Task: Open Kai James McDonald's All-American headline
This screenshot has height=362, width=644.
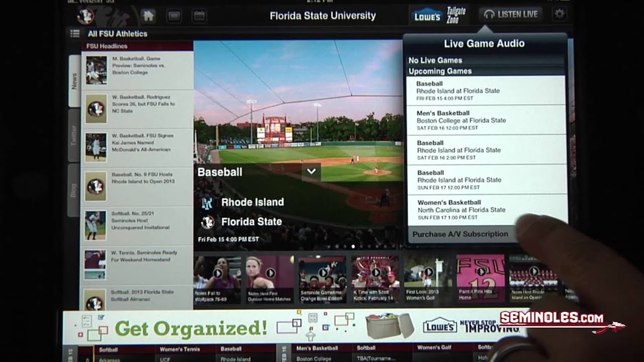Action: [x=137, y=147]
